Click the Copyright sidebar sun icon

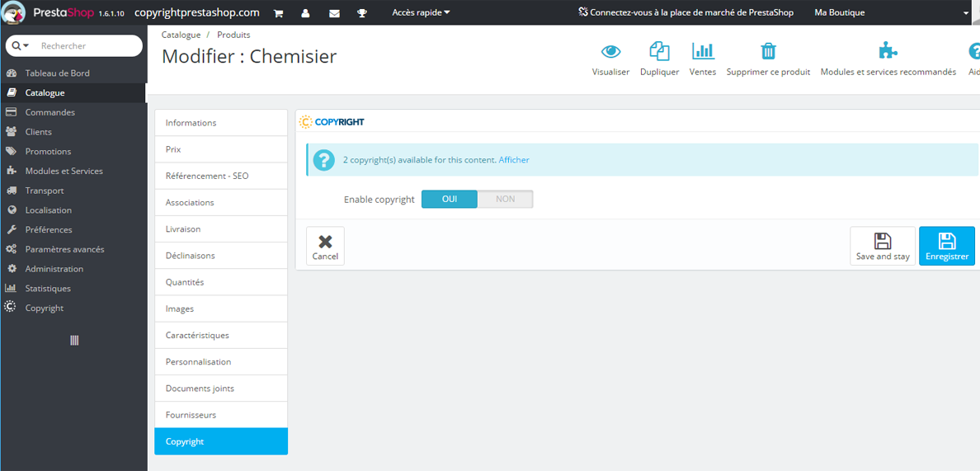point(10,306)
